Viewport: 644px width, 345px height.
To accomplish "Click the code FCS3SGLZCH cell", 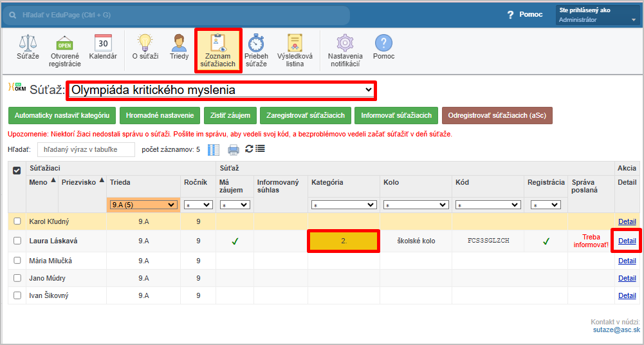I will click(x=488, y=241).
